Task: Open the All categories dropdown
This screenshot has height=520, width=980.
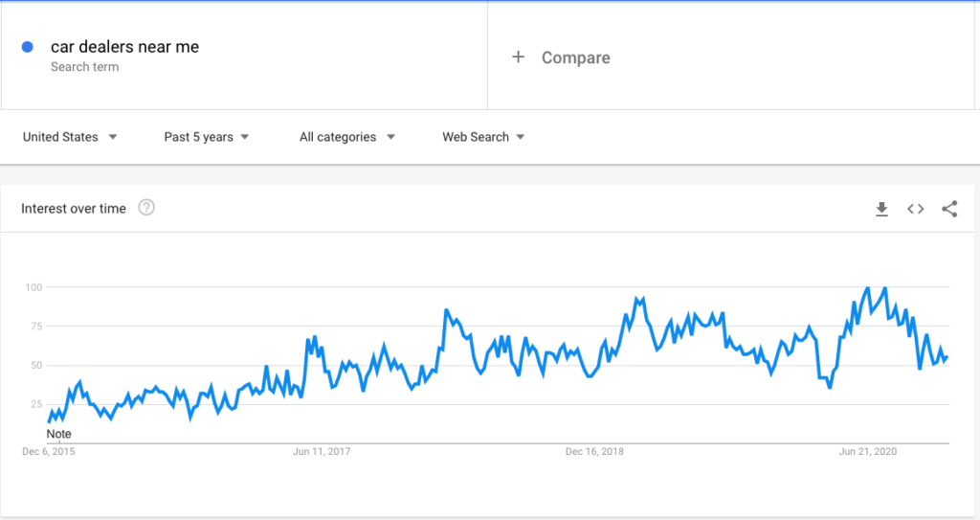Action: pyautogui.click(x=346, y=137)
